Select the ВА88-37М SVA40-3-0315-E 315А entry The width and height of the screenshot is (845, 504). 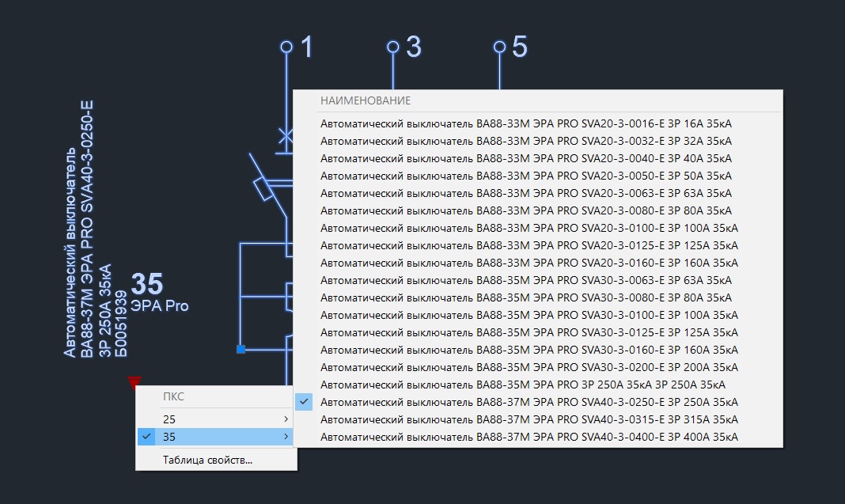[x=538, y=419]
